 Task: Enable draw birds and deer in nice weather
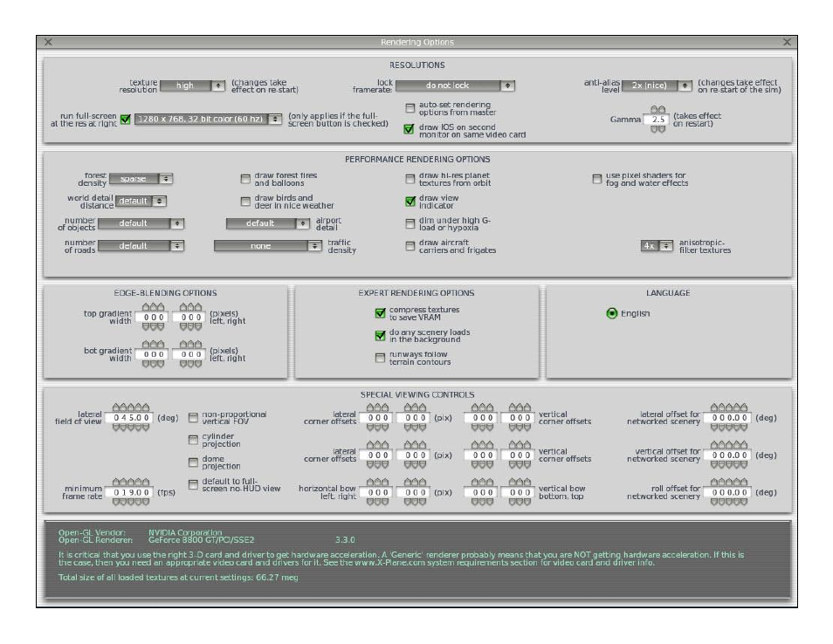pyautogui.click(x=244, y=202)
